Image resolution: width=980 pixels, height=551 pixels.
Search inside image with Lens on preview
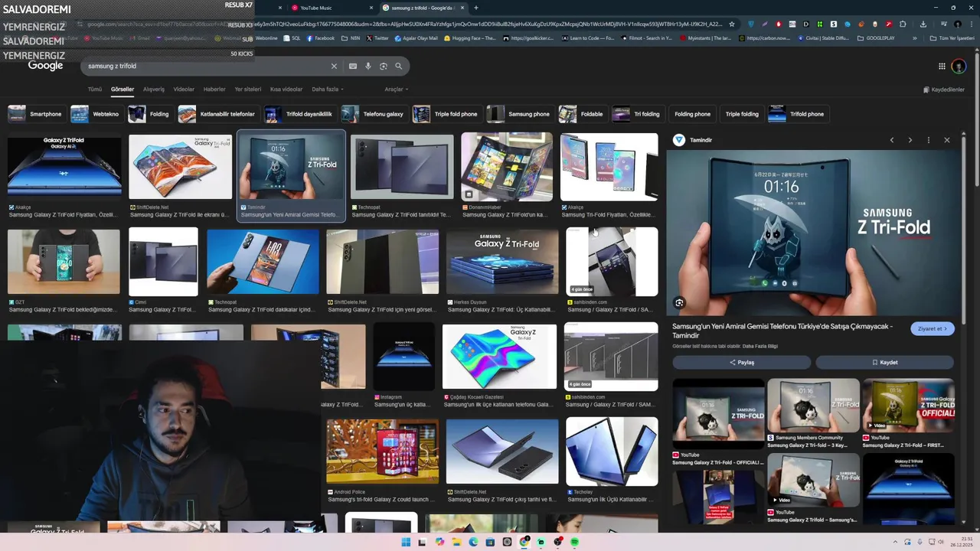[679, 303]
